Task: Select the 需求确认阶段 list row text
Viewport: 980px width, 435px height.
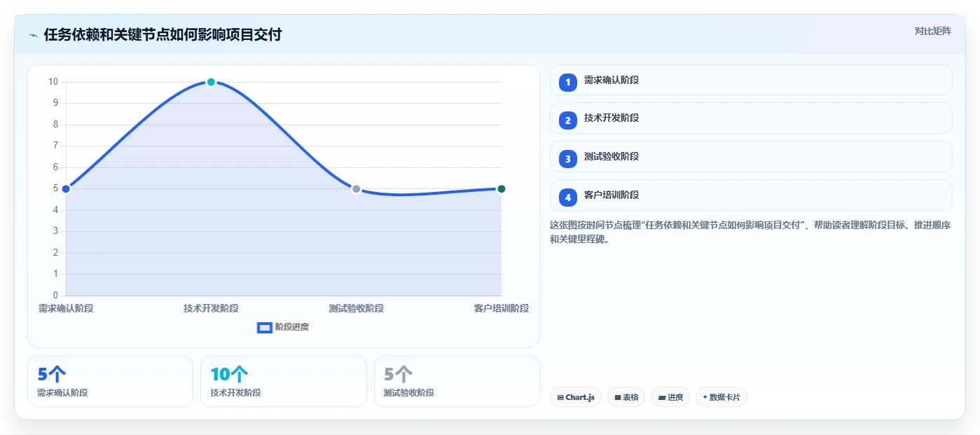Action: tap(612, 80)
